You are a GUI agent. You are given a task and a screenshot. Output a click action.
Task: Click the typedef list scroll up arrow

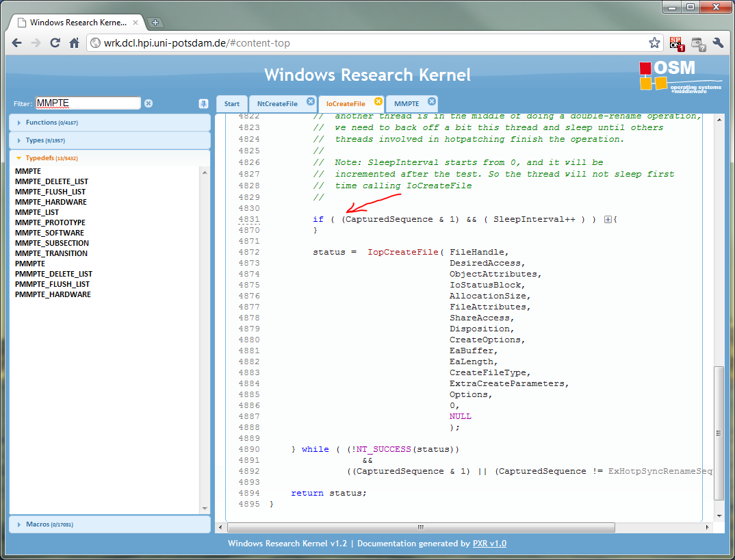click(205, 173)
